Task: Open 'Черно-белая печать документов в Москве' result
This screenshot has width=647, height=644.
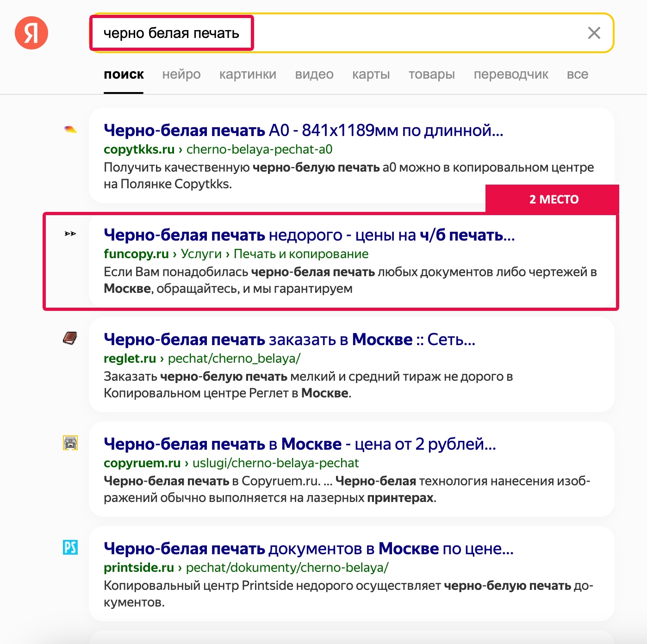Action: (x=309, y=549)
